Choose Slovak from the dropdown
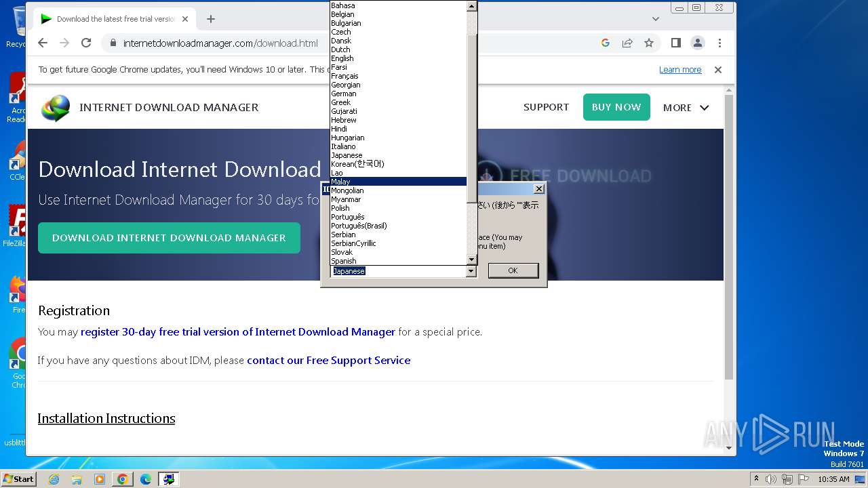The image size is (868, 488). pyautogui.click(x=399, y=252)
